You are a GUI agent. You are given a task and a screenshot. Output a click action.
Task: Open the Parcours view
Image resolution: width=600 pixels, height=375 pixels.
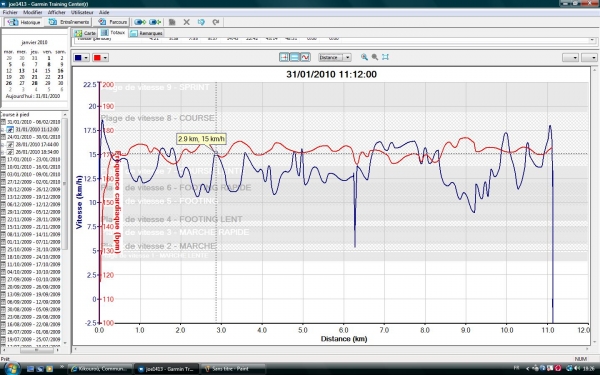coord(112,22)
